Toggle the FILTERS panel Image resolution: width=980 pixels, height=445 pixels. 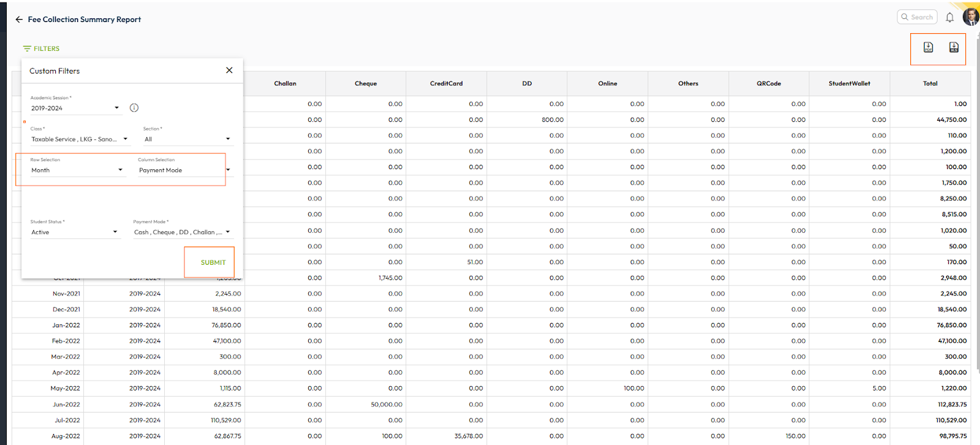tap(41, 48)
